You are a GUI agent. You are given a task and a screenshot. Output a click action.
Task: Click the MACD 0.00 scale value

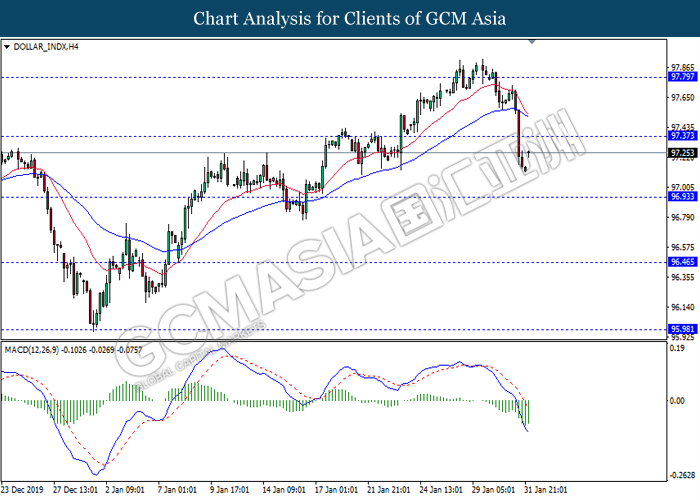677,401
